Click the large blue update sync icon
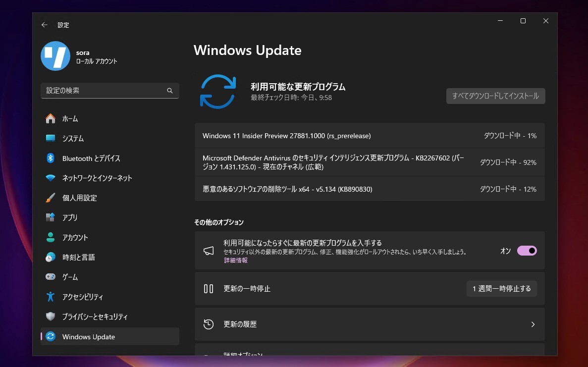This screenshot has width=588, height=367. tap(218, 92)
